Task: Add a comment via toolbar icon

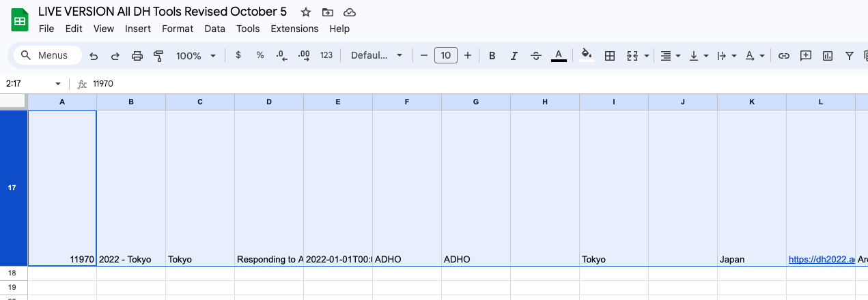Action: coord(806,56)
